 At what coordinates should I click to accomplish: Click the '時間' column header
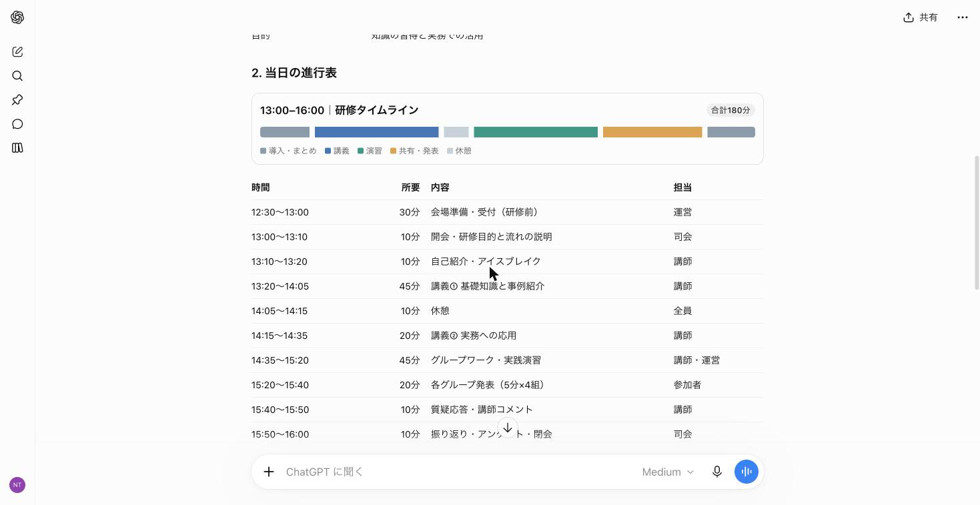261,187
